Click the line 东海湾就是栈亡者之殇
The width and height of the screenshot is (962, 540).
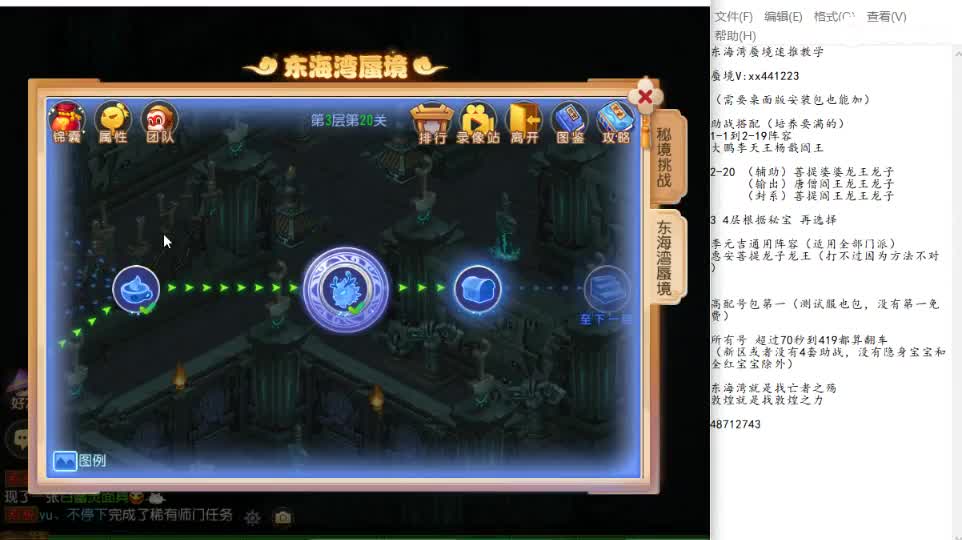(774, 388)
